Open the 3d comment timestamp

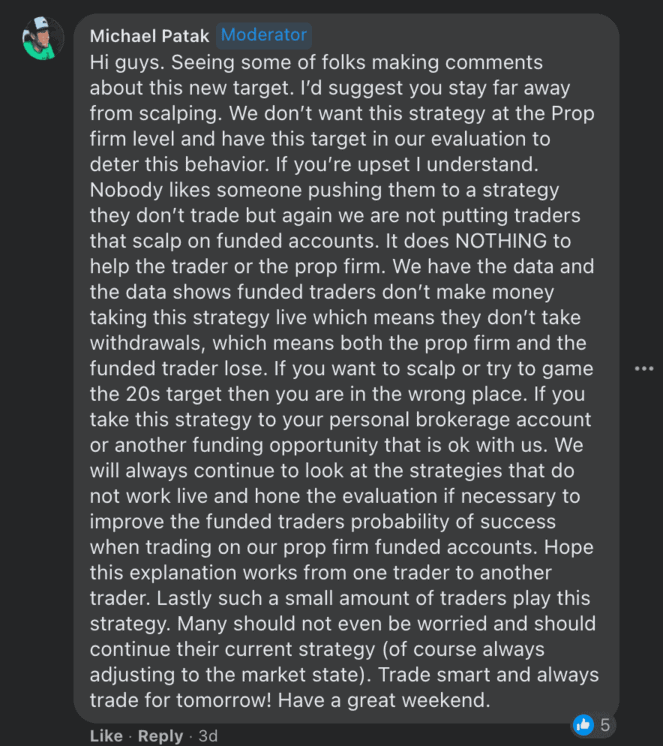[x=208, y=736]
